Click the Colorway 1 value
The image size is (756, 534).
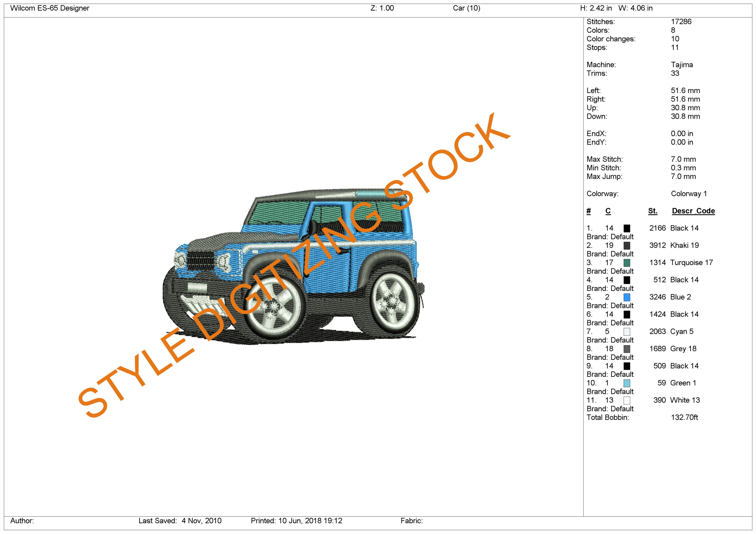pos(689,194)
